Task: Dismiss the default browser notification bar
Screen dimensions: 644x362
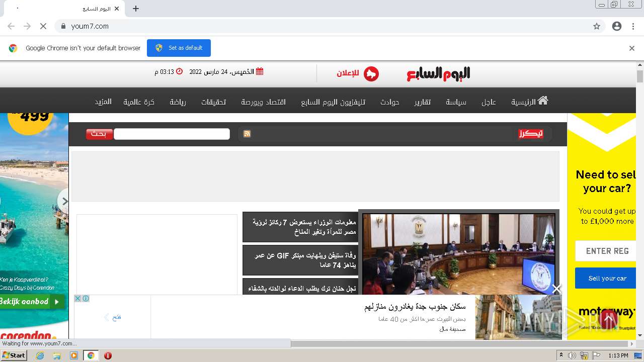Action: click(x=632, y=48)
